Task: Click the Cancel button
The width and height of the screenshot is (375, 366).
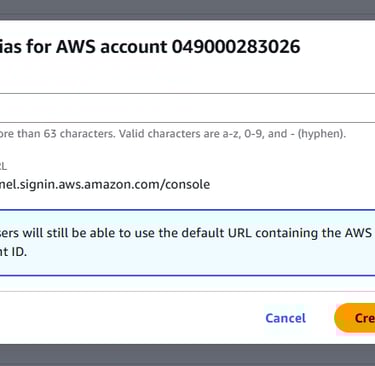Action: click(x=285, y=318)
